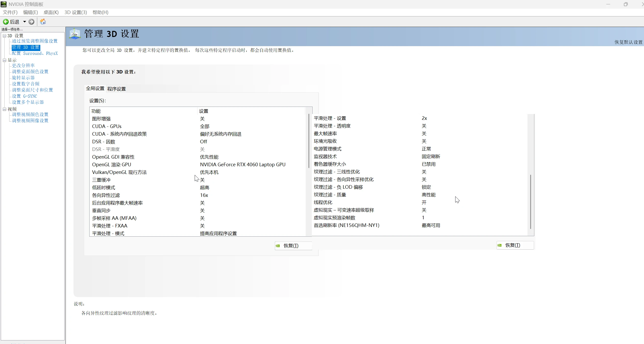Open the 3D 设置 menu
The image size is (644, 344).
76,12
